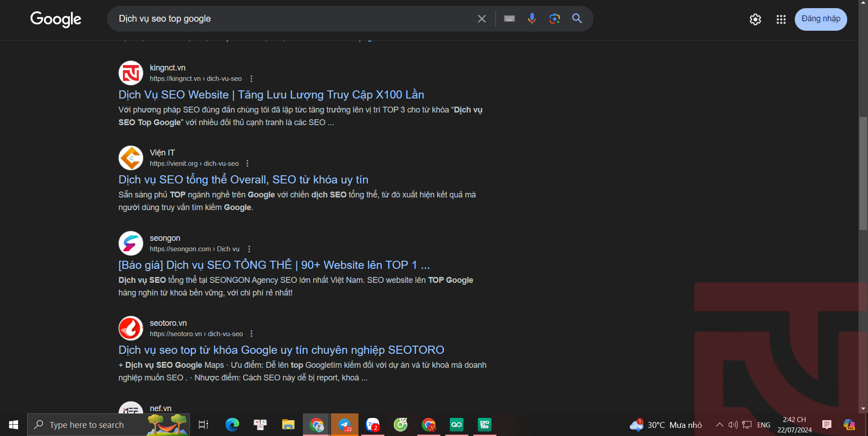The width and height of the screenshot is (868, 436).
Task: Open more options for seongon result
Action: click(x=249, y=249)
